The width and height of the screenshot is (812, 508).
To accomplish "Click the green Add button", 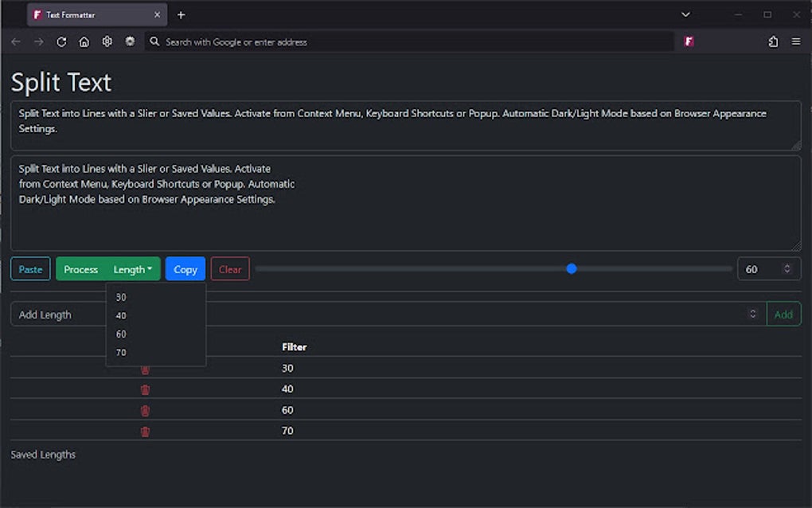I will [783, 314].
